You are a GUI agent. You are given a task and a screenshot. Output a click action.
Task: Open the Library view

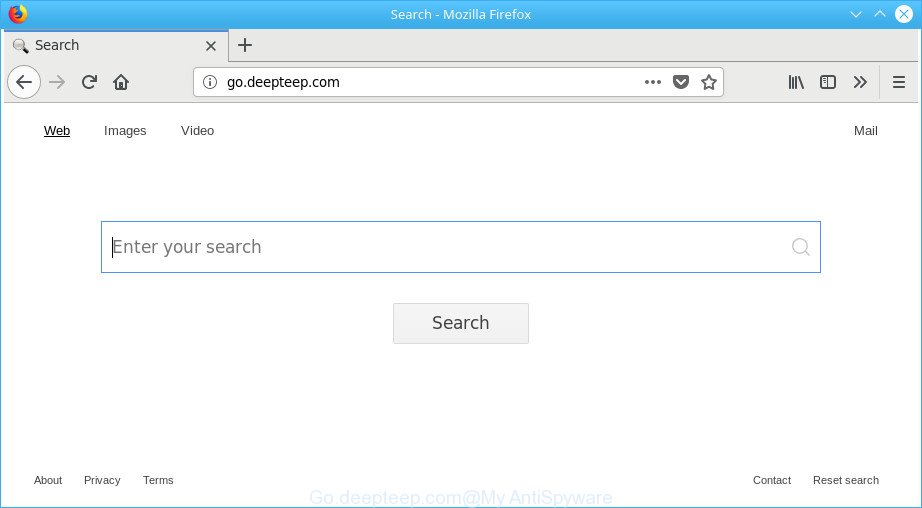point(796,82)
